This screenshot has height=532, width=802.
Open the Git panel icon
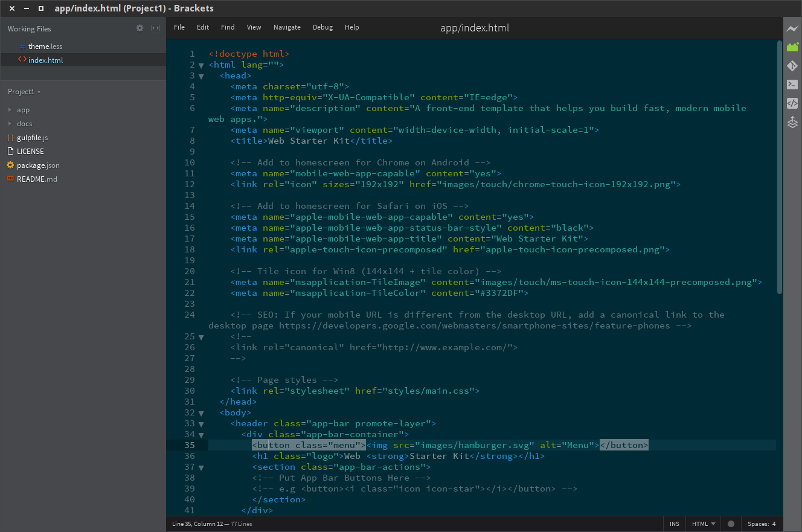point(792,66)
